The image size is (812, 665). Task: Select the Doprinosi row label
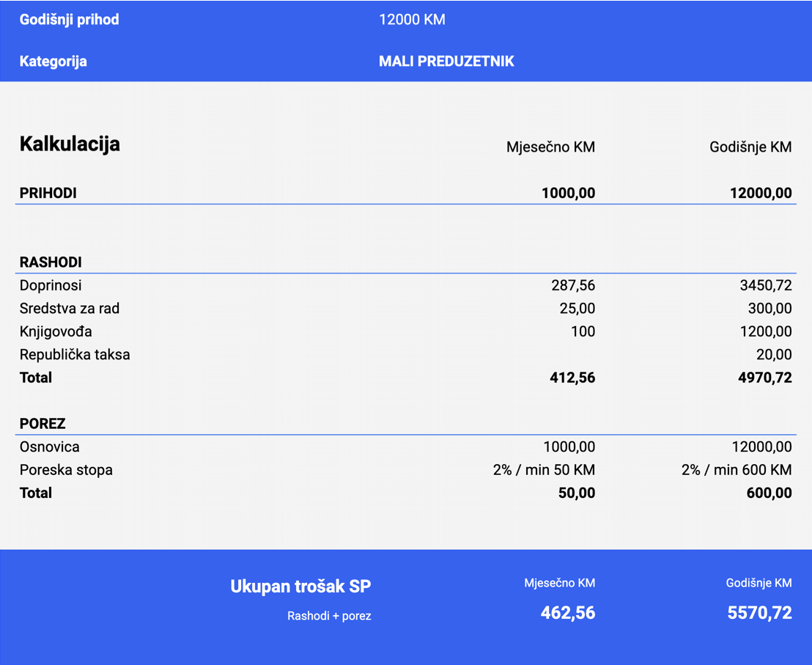tap(51, 285)
